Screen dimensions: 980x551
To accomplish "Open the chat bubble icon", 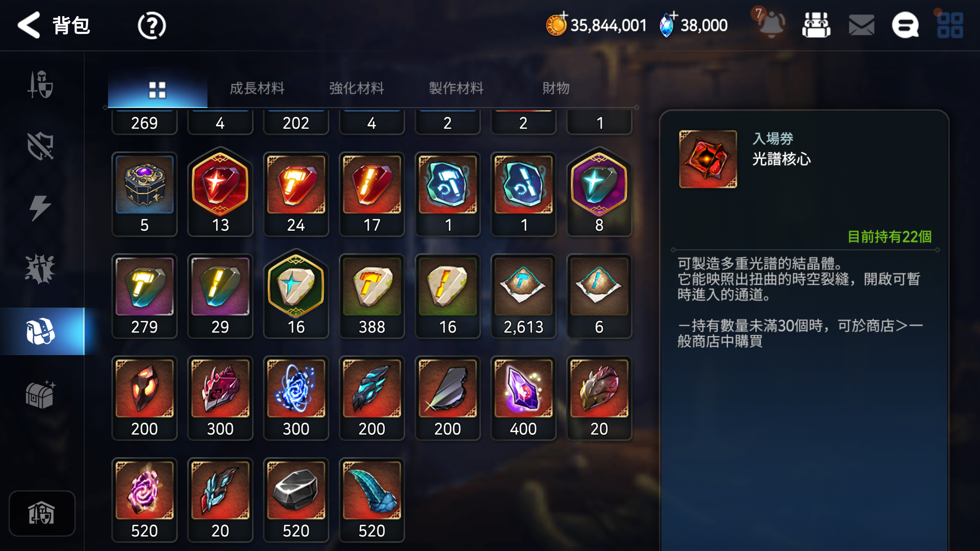I will click(905, 25).
